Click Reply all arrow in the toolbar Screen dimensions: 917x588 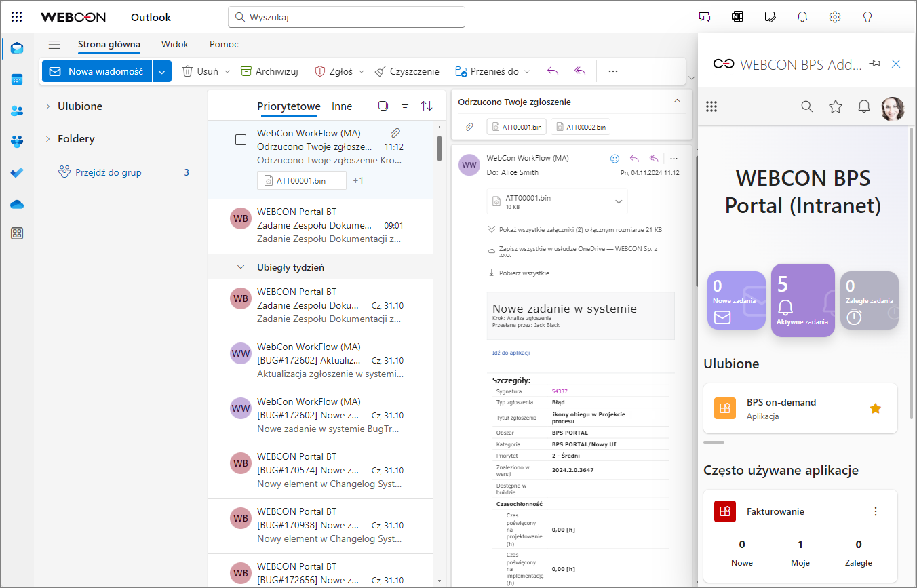coord(579,71)
